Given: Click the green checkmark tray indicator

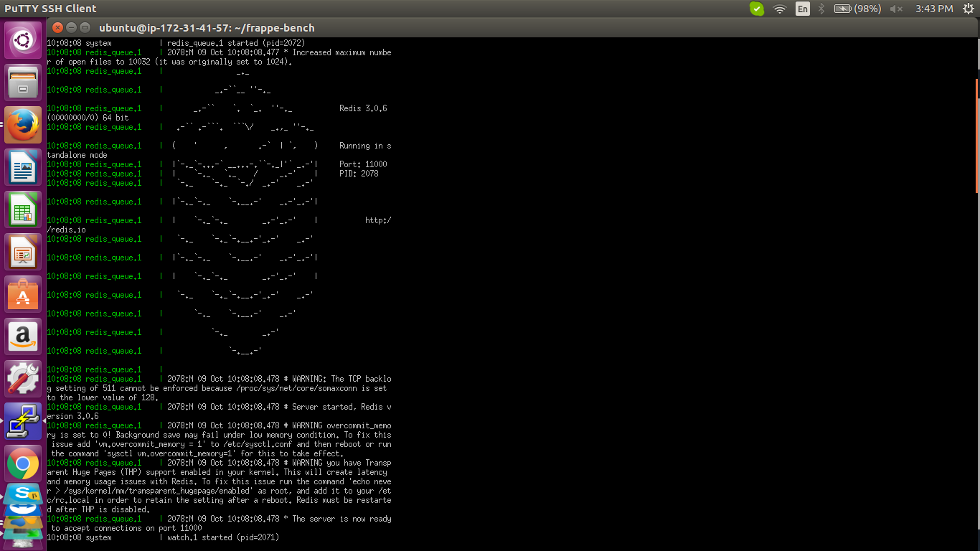Looking at the screenshot, I should pos(757,9).
